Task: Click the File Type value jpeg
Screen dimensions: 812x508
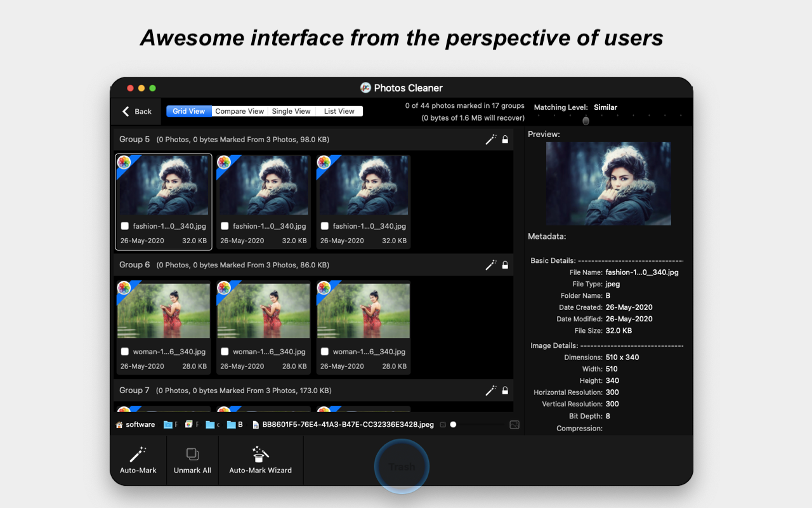Action: [x=613, y=284]
